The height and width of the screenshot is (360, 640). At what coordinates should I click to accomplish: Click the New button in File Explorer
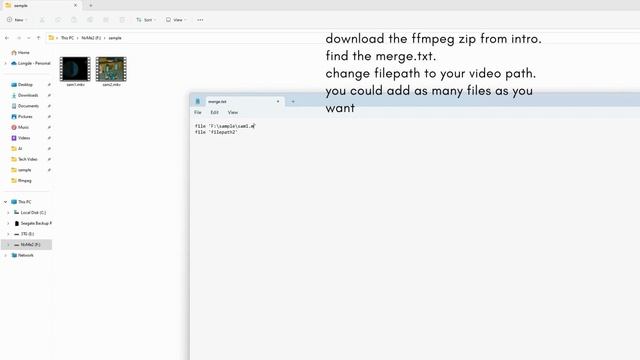pos(17,20)
